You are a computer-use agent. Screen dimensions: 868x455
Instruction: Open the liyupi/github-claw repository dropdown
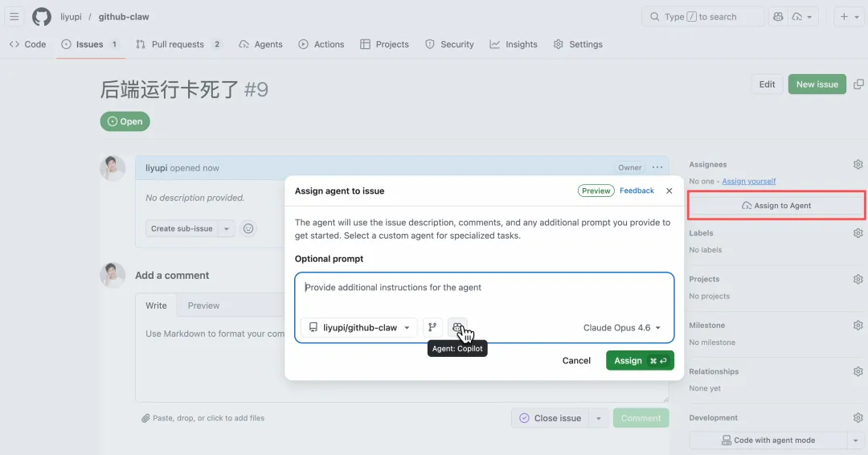click(359, 328)
